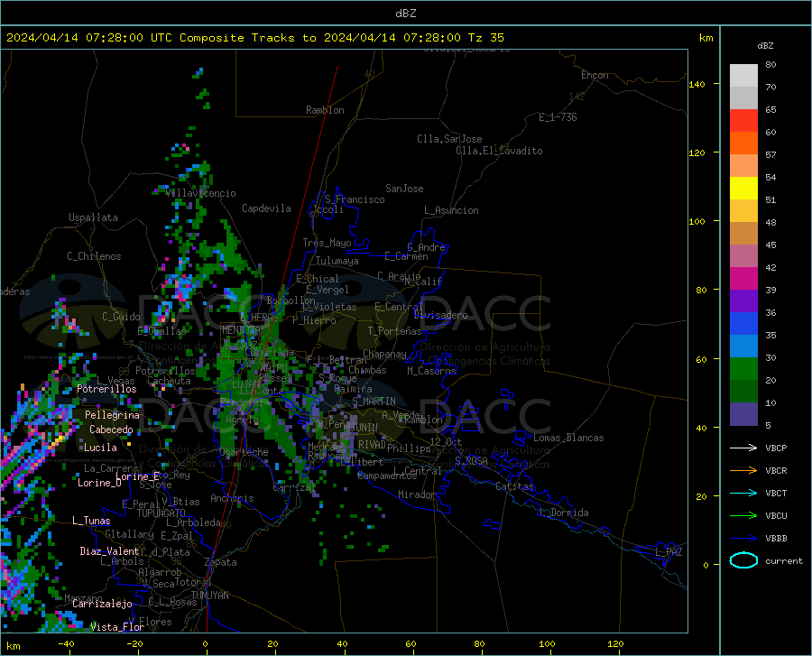Screen dimensions: 812x656
Task: Click the Vista_Flor map label
Action: pyautogui.click(x=117, y=627)
